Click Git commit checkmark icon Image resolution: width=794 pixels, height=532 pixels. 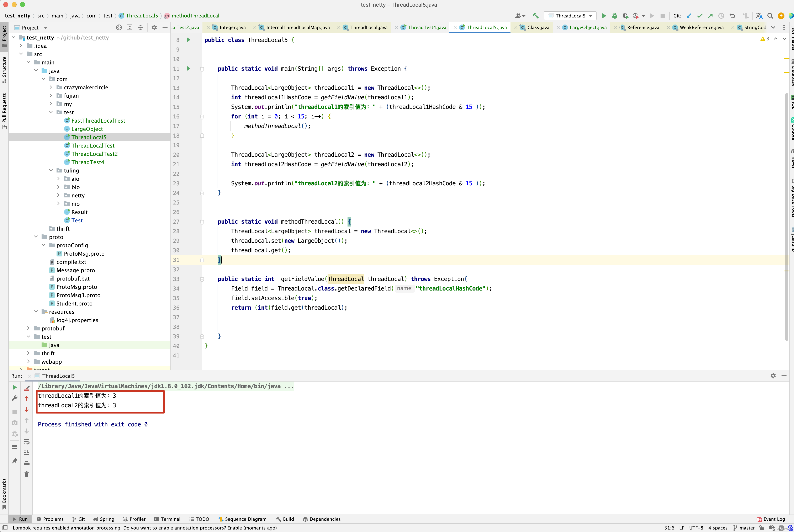coord(699,16)
